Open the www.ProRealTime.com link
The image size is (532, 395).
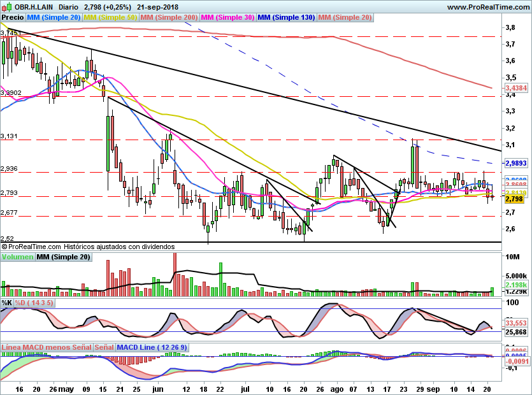point(487,6)
